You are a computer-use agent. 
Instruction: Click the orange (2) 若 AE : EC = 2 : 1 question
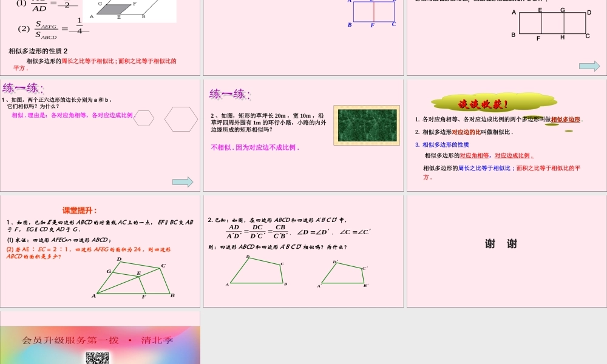click(x=88, y=253)
